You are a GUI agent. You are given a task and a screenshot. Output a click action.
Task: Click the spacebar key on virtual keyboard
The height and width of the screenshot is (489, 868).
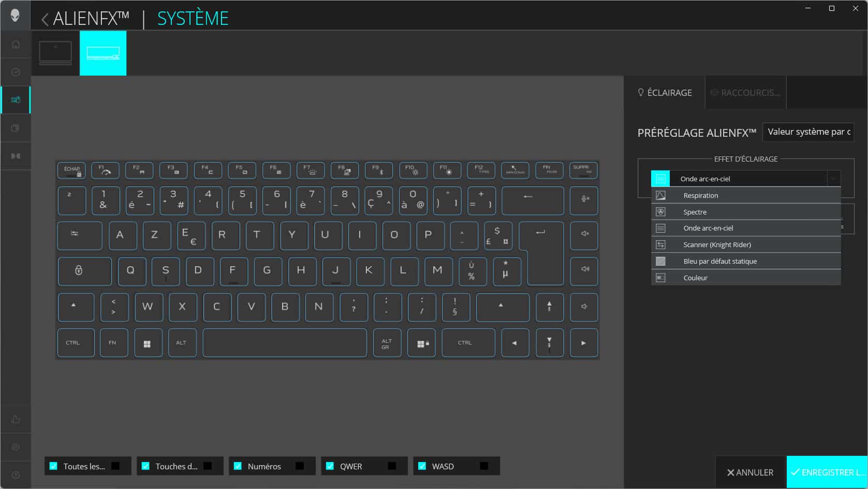pos(284,343)
